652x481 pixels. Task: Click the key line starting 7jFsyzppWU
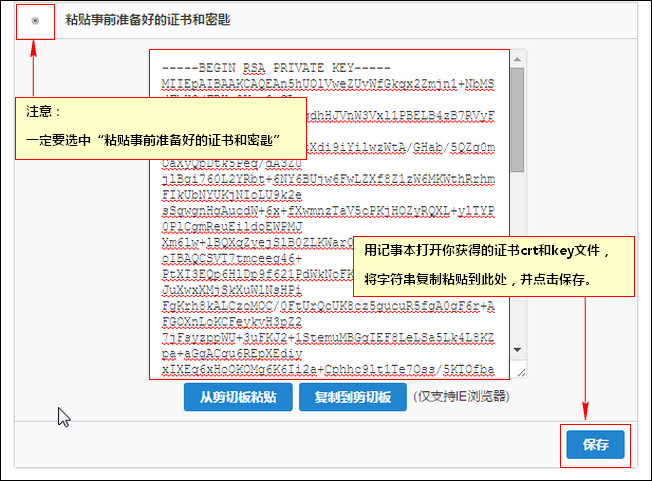point(328,338)
